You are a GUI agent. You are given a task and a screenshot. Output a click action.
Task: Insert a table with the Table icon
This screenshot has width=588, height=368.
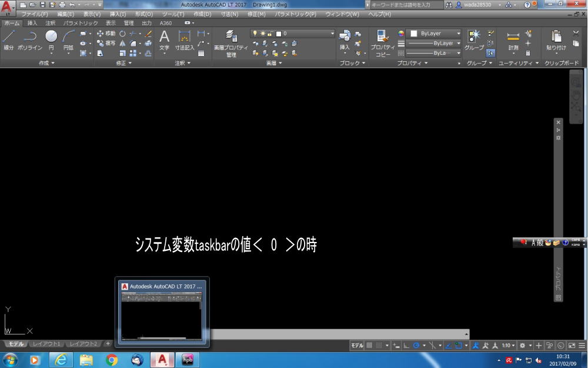[x=201, y=54]
